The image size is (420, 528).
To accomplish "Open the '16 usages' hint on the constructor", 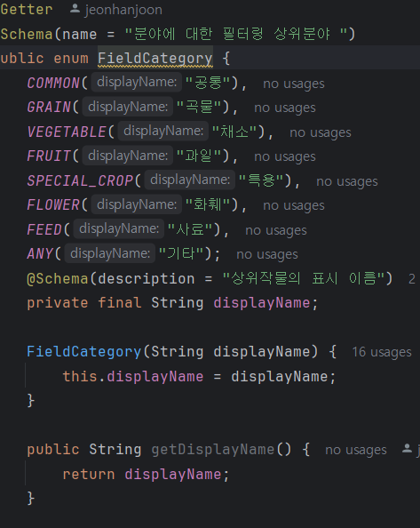I will (x=382, y=352).
